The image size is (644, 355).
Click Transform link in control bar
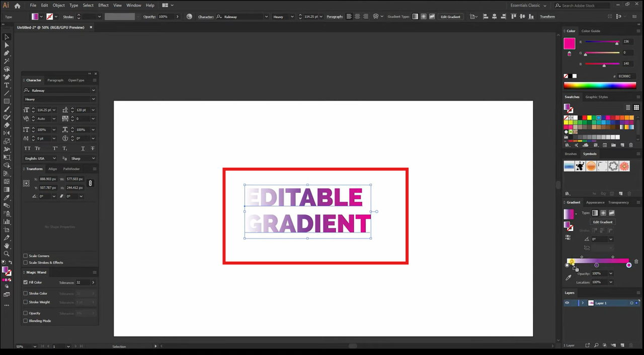547,17
